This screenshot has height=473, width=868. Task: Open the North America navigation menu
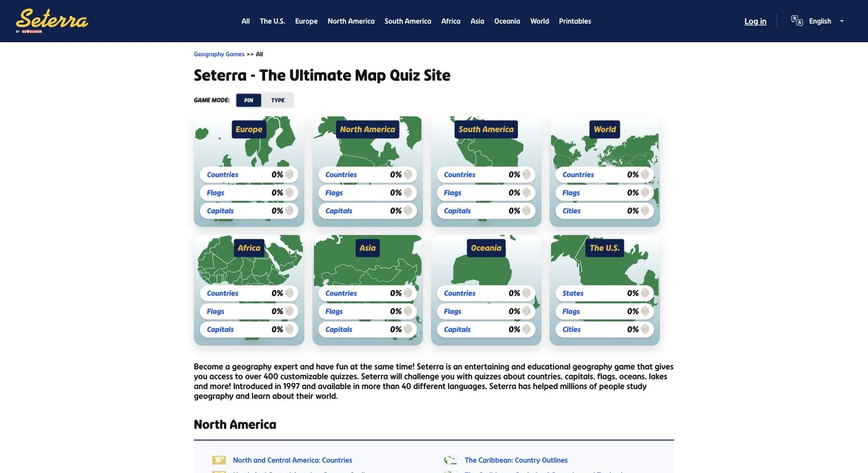point(351,21)
